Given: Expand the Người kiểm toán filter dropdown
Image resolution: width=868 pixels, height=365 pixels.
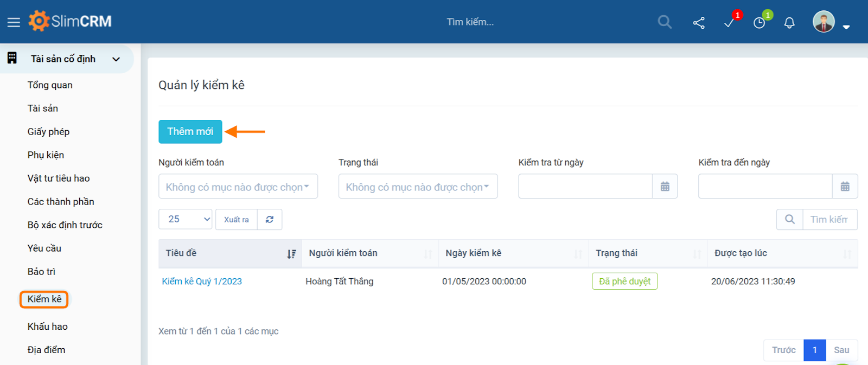Looking at the screenshot, I should click(x=238, y=187).
